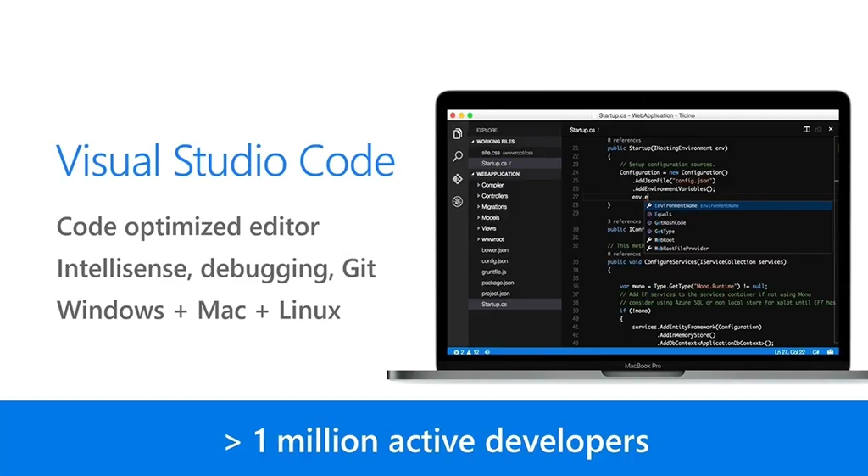This screenshot has width=868, height=476.
Task: Click the Intellisense, debugging, Git text
Action: [x=216, y=269]
